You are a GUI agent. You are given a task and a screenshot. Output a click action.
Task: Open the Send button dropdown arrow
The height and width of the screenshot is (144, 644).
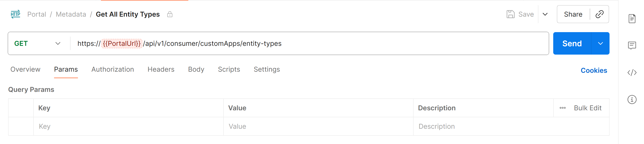pos(601,43)
